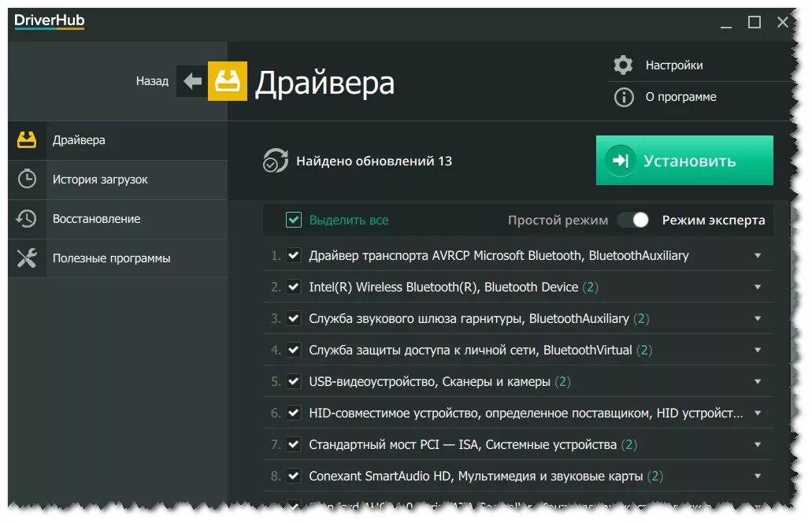Image resolution: width=812 pixels, height=523 pixels.
Task: Select Простой режим label
Action: (x=558, y=220)
